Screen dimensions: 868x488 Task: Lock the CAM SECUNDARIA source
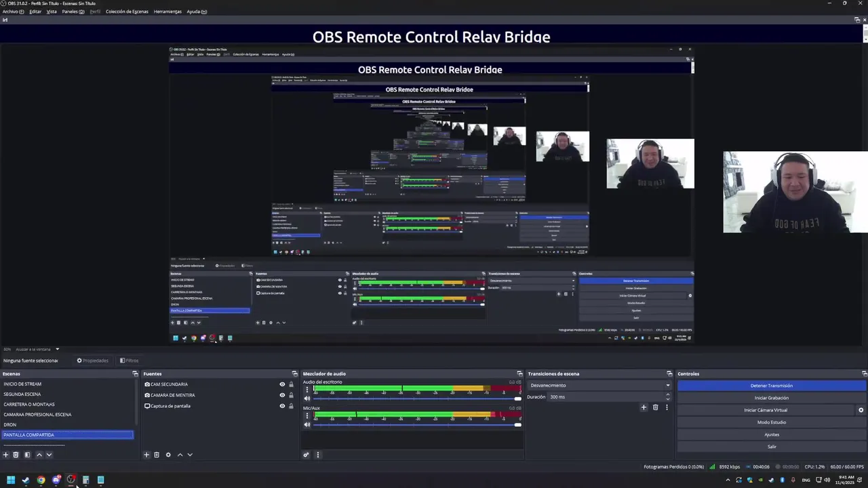[291, 384]
